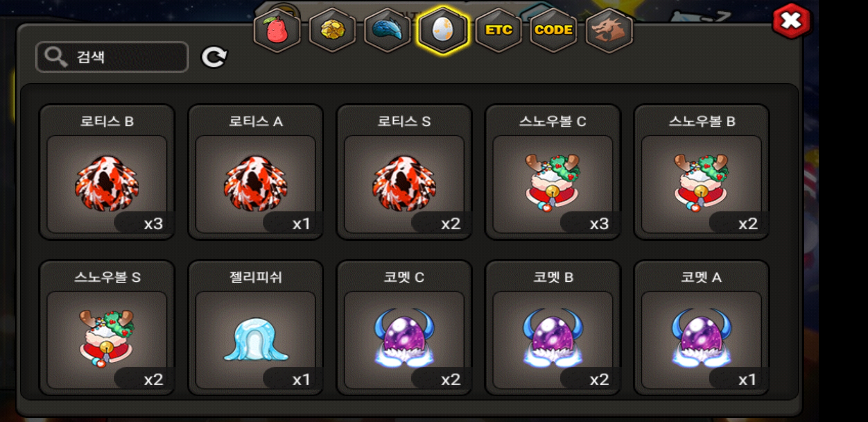Select the 로티스 A egg
868x422 pixels.
pos(256,172)
